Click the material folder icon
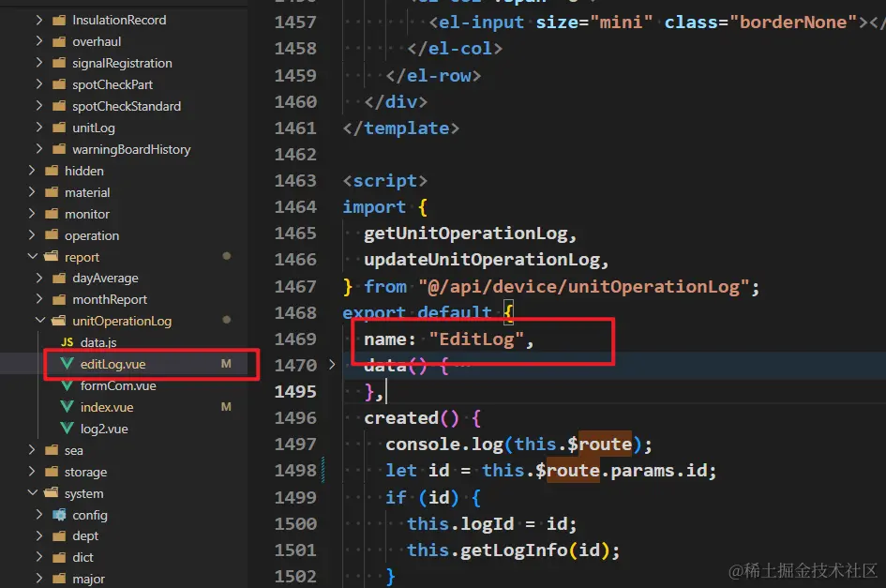Screen dimensions: 886x588 [x=52, y=192]
